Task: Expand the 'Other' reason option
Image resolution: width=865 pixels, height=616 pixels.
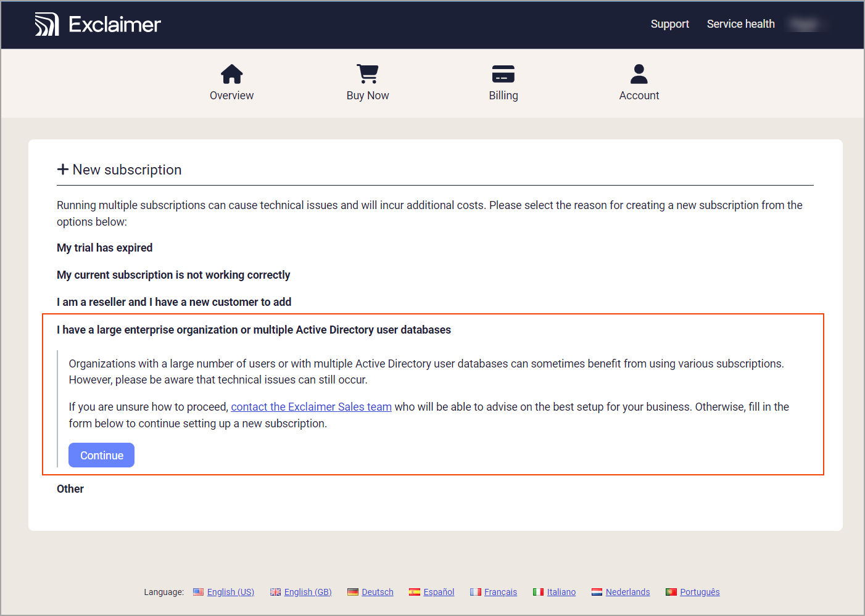Action: pos(70,488)
